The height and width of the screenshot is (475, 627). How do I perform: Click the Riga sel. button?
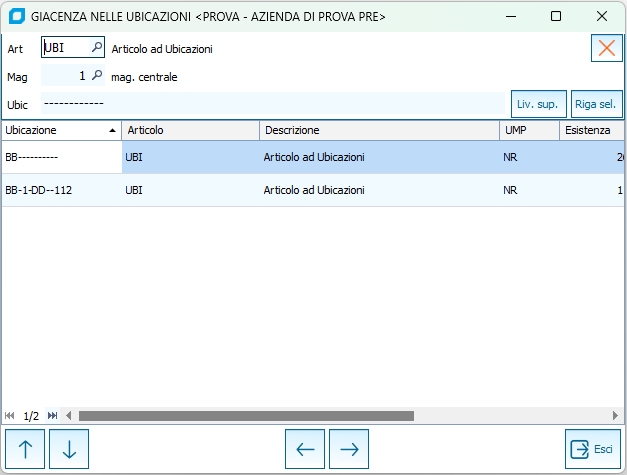[x=596, y=104]
